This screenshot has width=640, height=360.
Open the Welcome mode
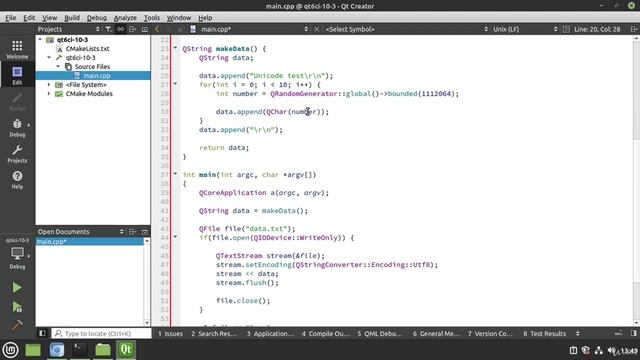17,49
